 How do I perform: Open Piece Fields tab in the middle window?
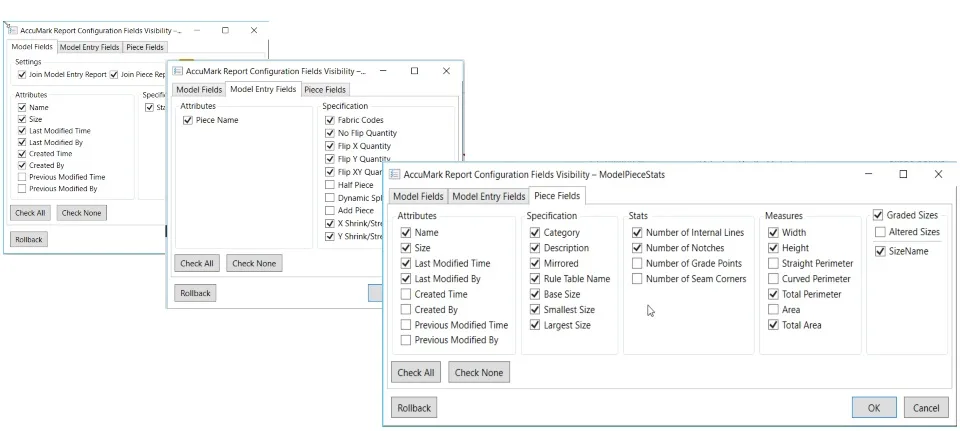(x=325, y=89)
